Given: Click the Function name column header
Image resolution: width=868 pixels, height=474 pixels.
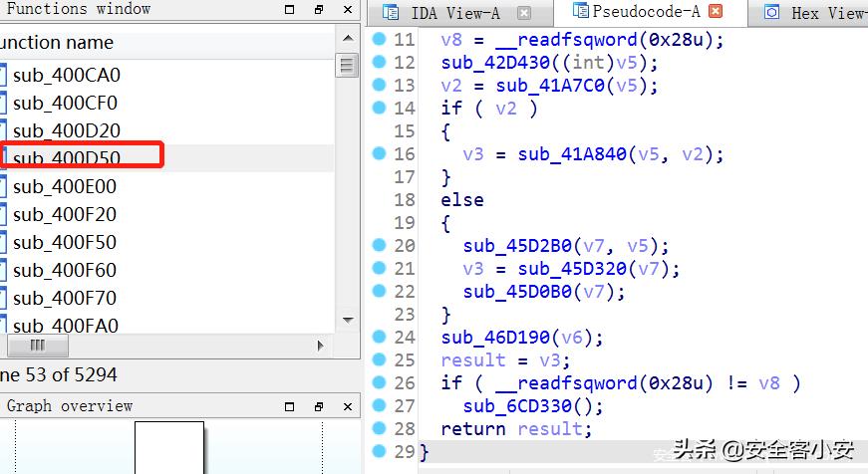Looking at the screenshot, I should [x=60, y=43].
